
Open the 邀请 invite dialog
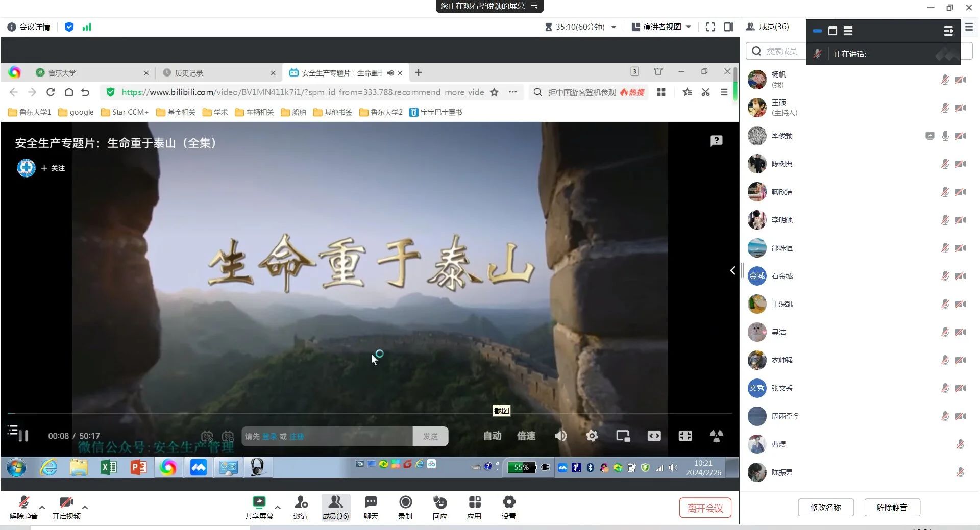301,508
